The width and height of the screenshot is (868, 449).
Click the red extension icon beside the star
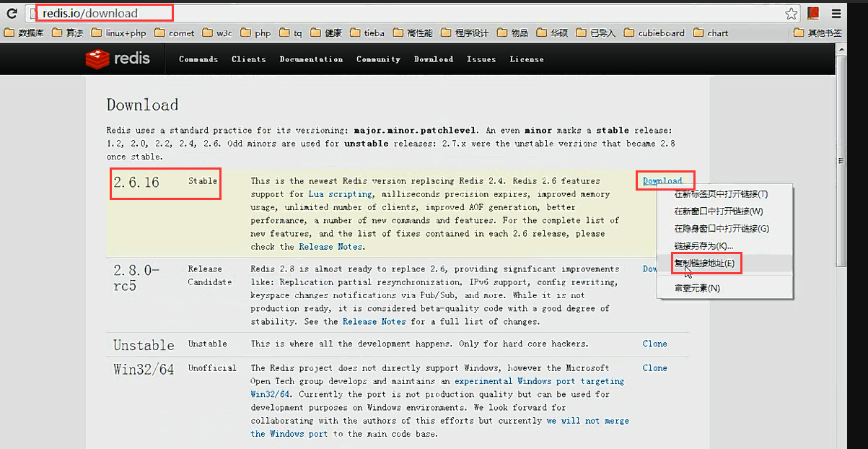click(813, 13)
